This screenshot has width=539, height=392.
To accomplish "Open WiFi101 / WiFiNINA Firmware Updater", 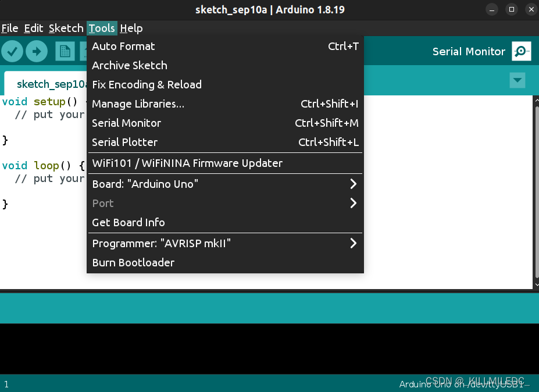I will [x=225, y=163].
